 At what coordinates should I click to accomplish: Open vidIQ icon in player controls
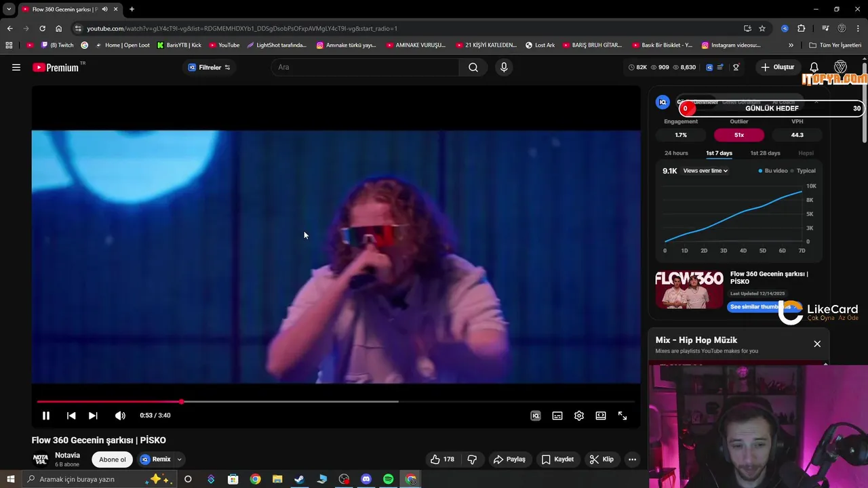[x=536, y=415]
